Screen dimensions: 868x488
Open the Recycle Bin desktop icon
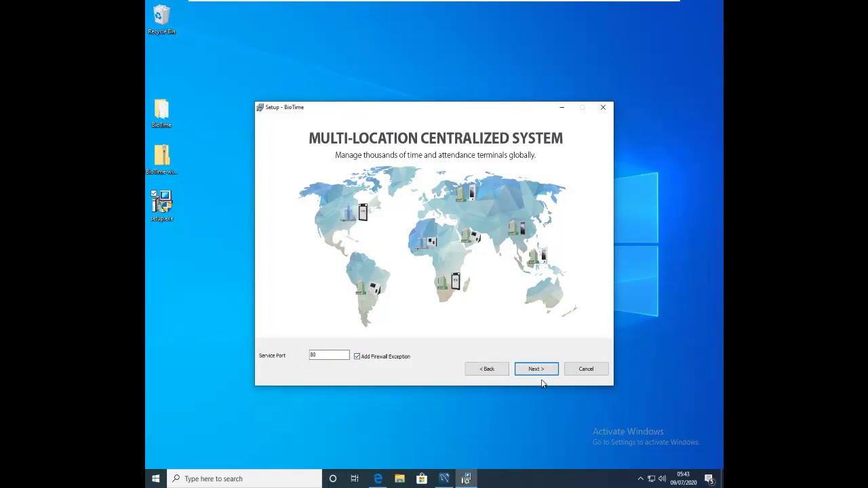(x=161, y=19)
